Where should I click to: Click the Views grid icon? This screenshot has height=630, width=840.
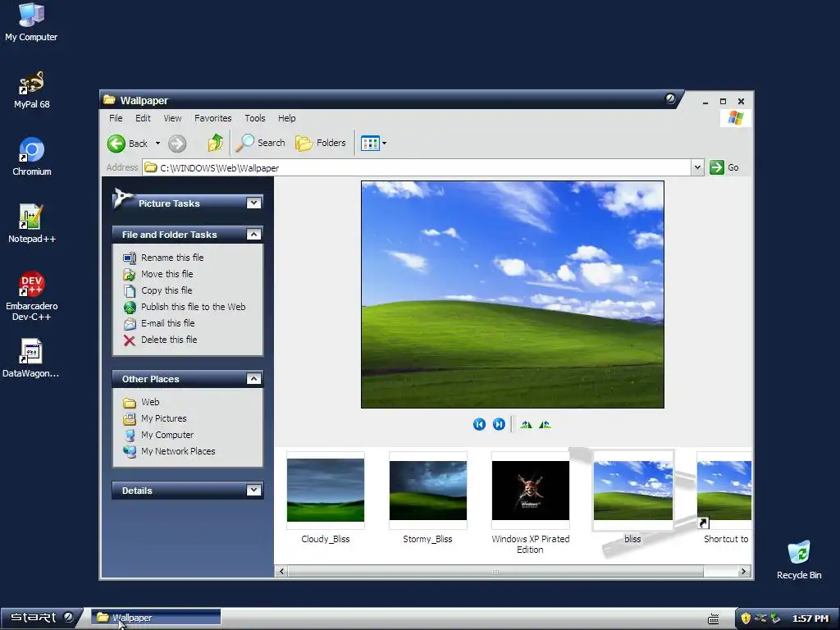click(x=370, y=143)
